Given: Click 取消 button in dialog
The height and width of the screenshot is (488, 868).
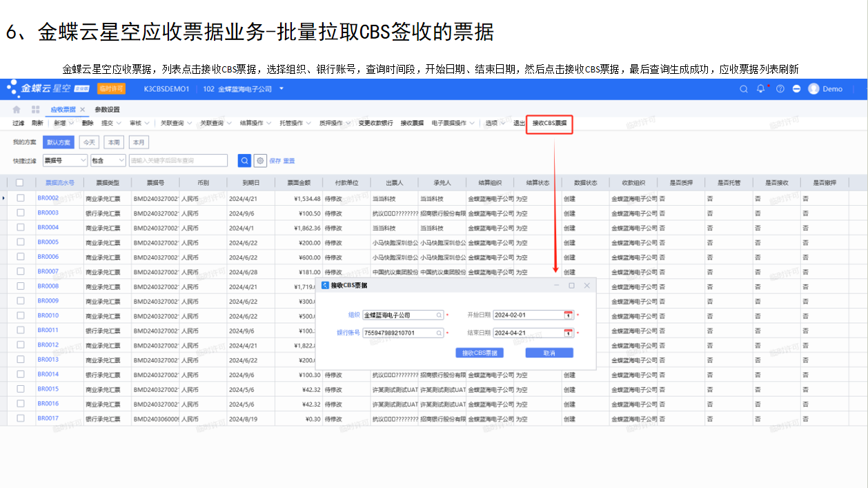Looking at the screenshot, I should [549, 353].
